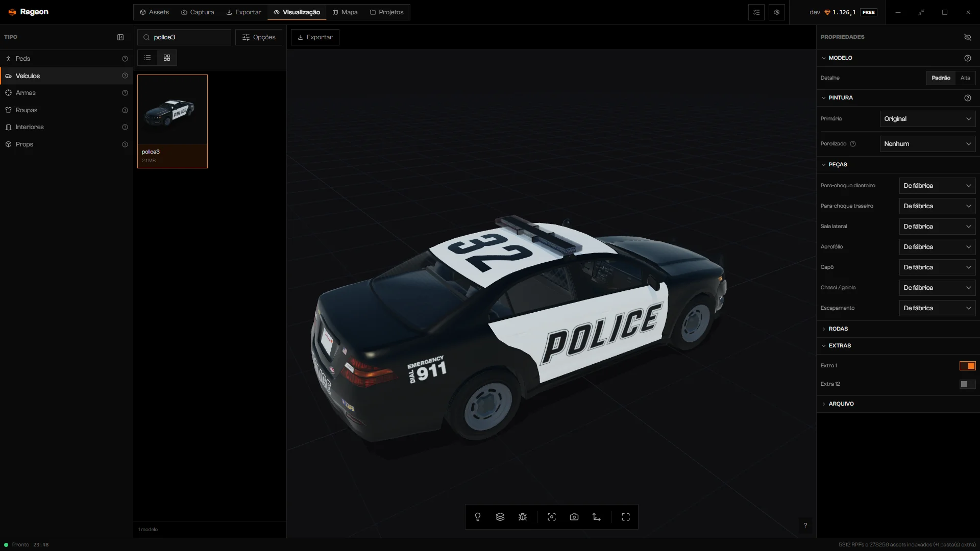Select the police3 vehicle thumbnail
980x551 pixels.
click(x=173, y=121)
